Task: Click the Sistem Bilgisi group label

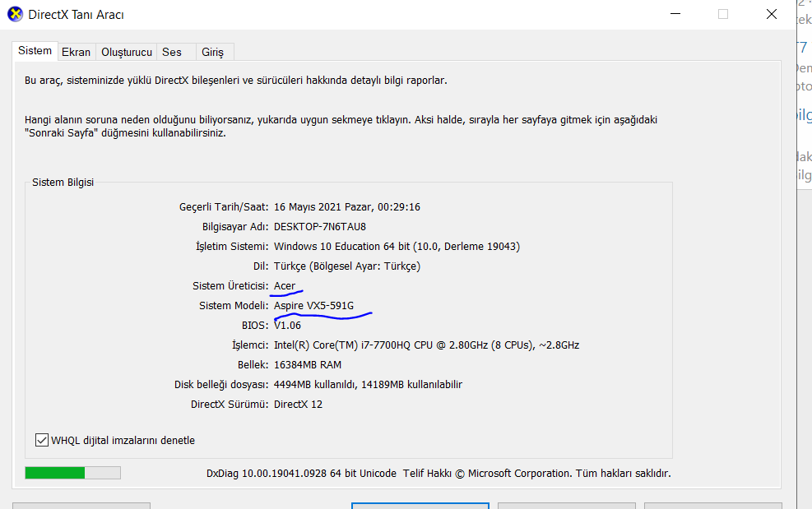Action: (x=63, y=183)
